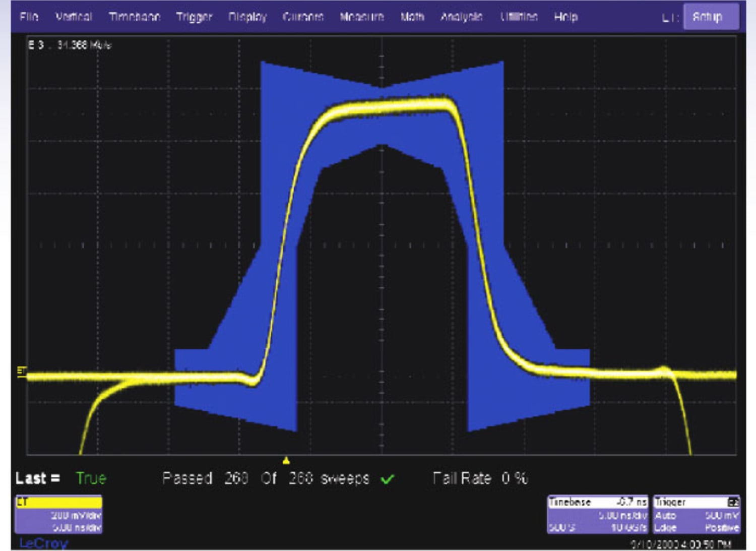
Task: Open the Trigger descriptor box
Action: point(697,514)
